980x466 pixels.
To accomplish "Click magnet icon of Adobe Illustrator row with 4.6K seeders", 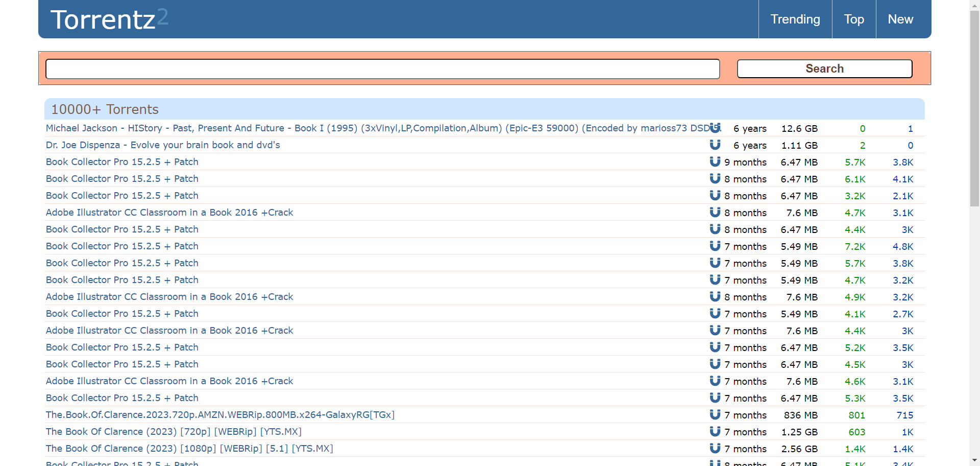I will 715,381.
